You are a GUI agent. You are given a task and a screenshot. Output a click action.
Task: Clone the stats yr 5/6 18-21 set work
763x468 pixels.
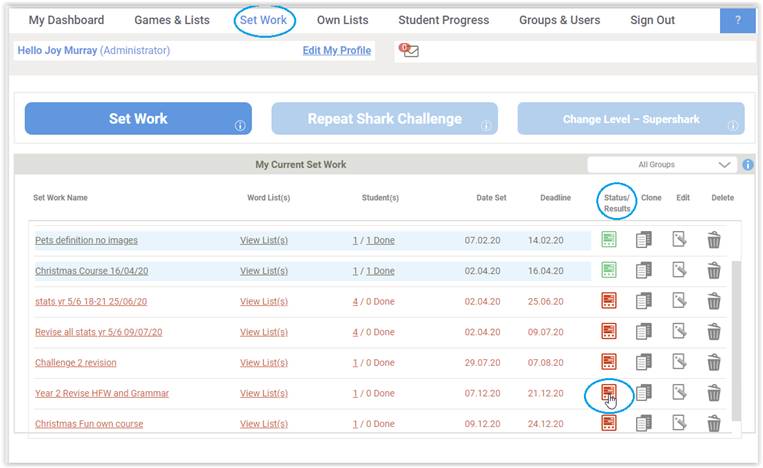pyautogui.click(x=644, y=301)
